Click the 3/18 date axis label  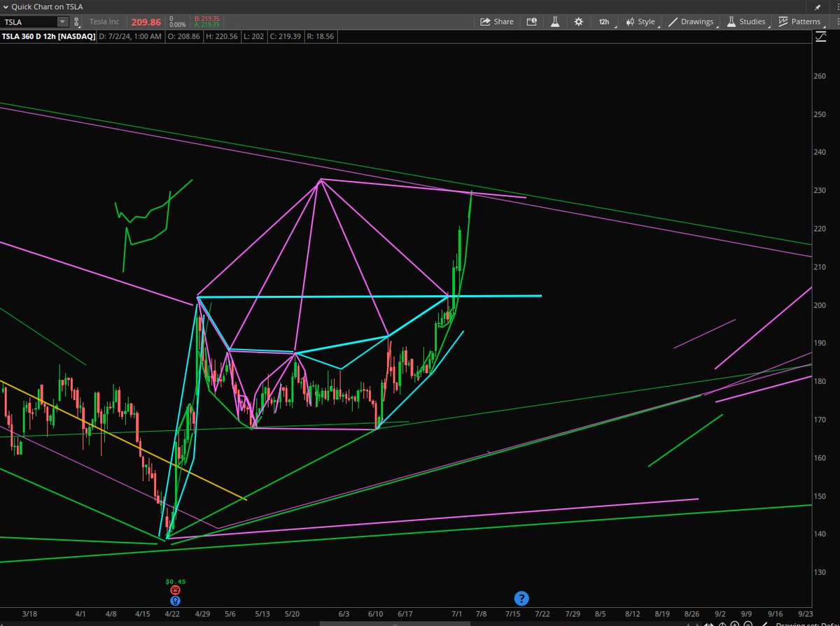click(x=29, y=613)
